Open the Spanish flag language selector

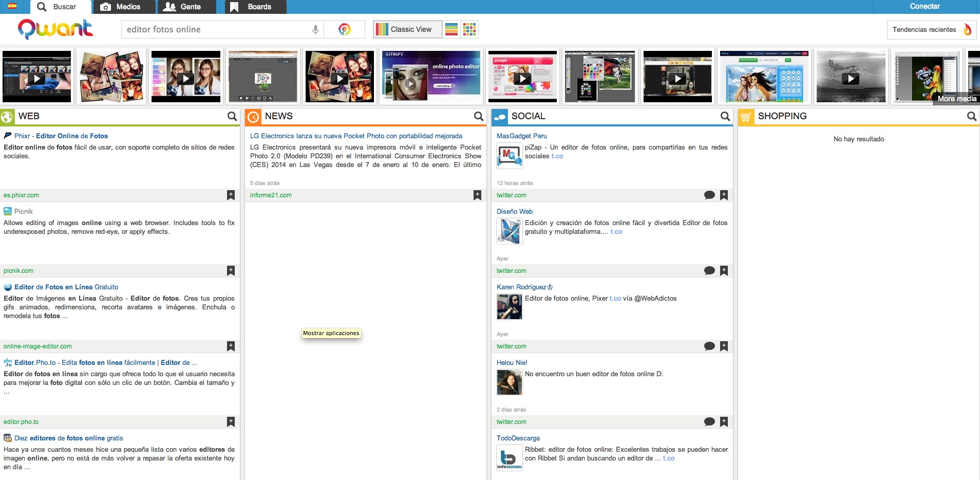[12, 6]
